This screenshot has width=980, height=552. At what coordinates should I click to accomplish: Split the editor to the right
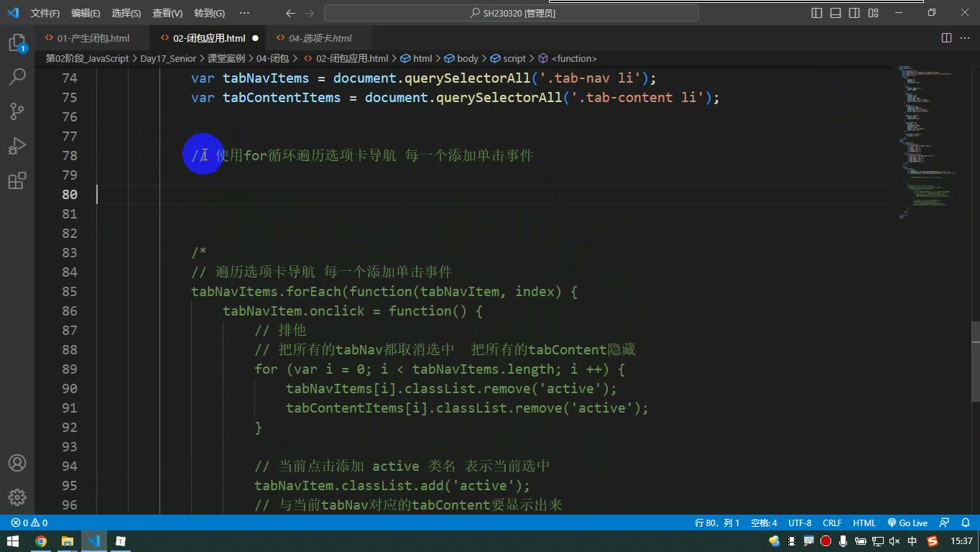point(946,37)
